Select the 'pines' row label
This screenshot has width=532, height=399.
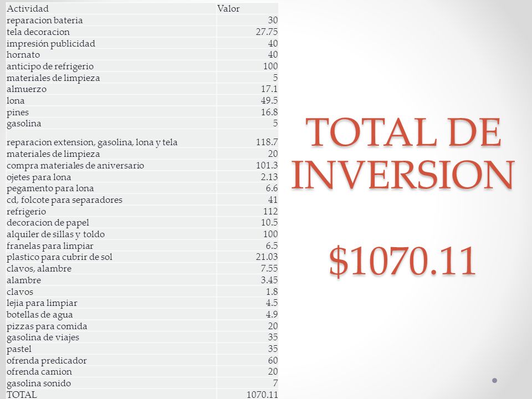point(18,112)
